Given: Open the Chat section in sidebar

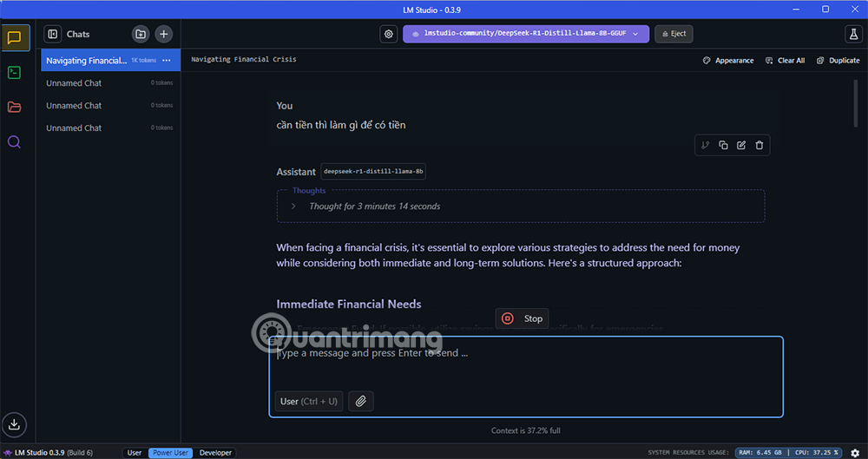Looking at the screenshot, I should (x=15, y=37).
